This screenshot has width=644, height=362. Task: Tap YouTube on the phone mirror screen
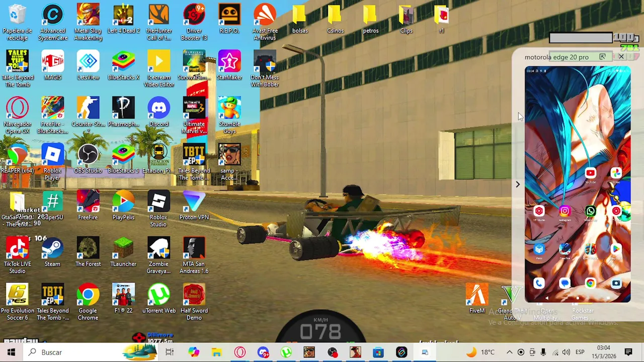coord(590,173)
